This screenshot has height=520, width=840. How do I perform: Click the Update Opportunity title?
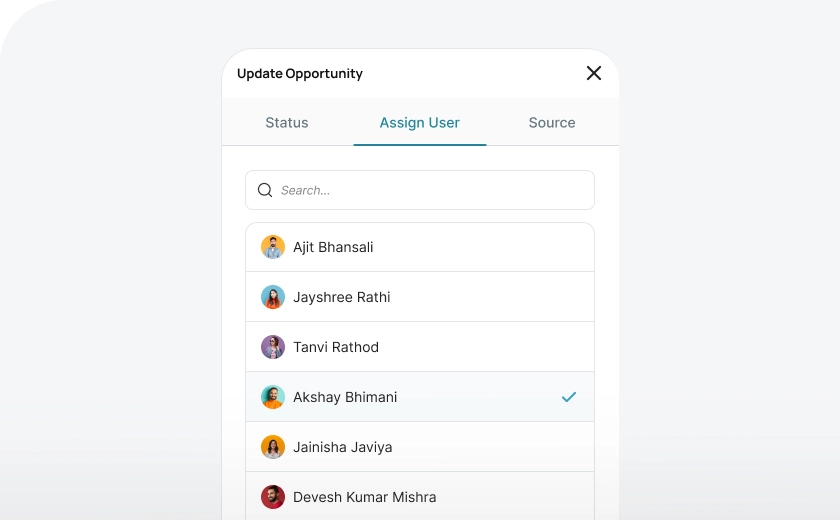(300, 74)
